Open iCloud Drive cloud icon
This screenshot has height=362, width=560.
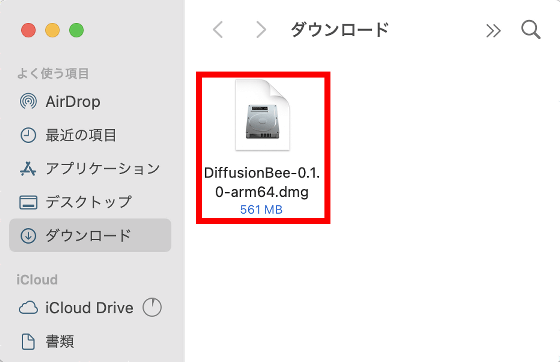(28, 308)
